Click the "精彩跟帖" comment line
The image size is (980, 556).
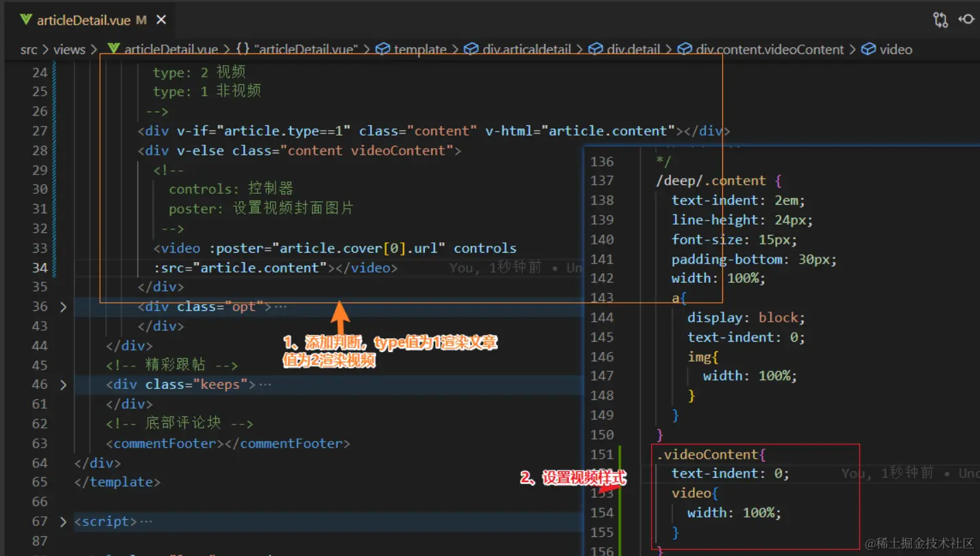coord(172,366)
